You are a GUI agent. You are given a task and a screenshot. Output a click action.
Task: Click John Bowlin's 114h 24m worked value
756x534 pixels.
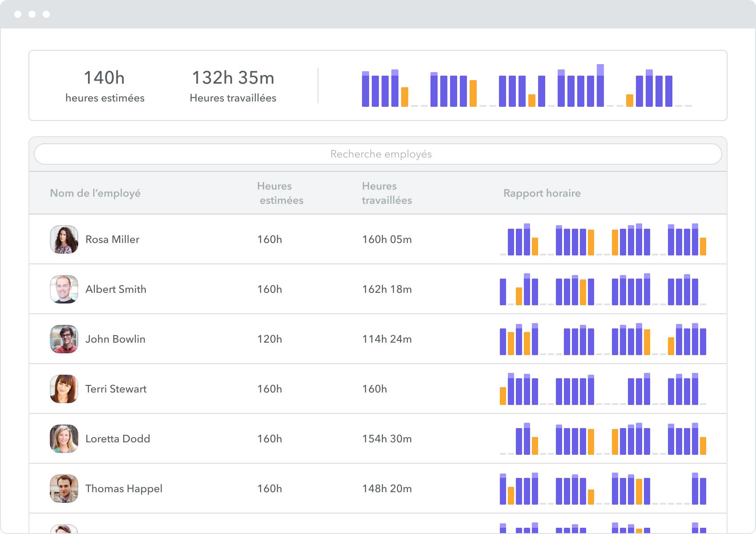(x=387, y=339)
